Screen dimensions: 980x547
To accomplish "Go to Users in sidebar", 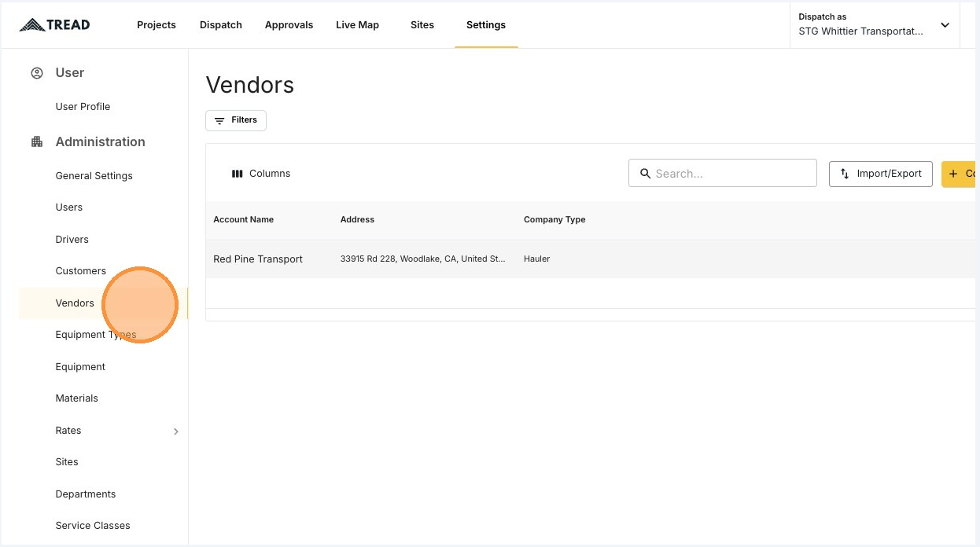I will [x=68, y=207].
